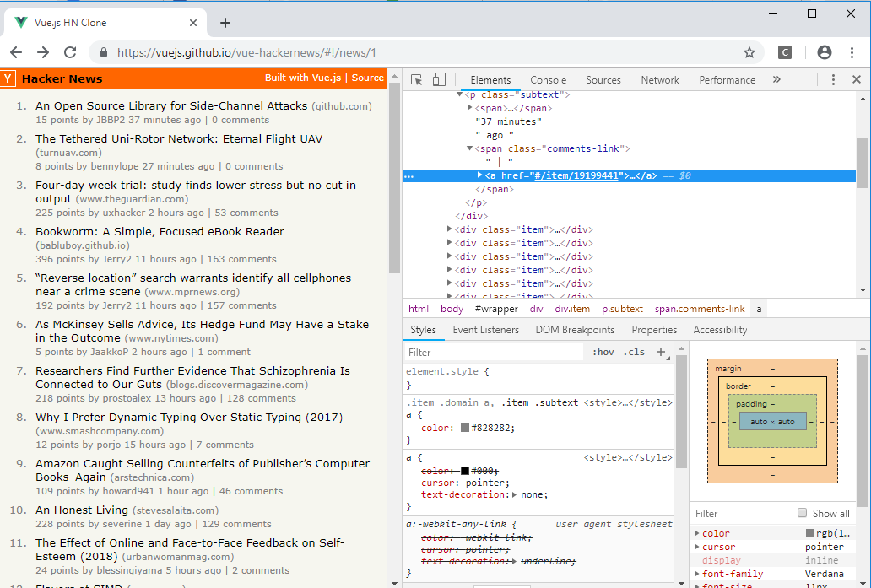Go back with the browser back arrow

tap(16, 53)
